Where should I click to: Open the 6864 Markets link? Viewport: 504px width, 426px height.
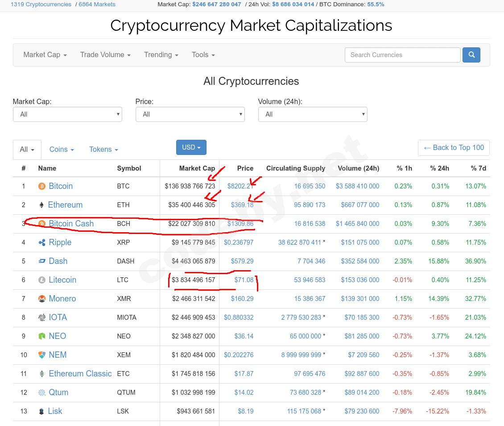pos(97,4)
